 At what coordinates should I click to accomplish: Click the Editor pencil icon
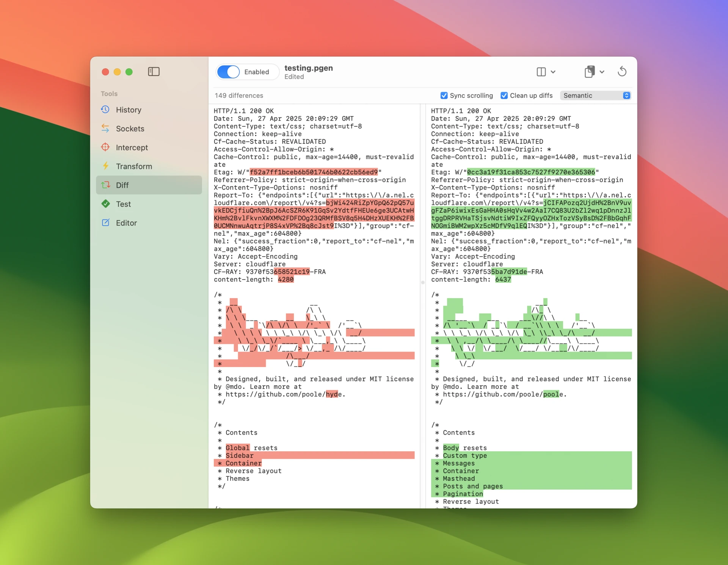[x=105, y=223]
